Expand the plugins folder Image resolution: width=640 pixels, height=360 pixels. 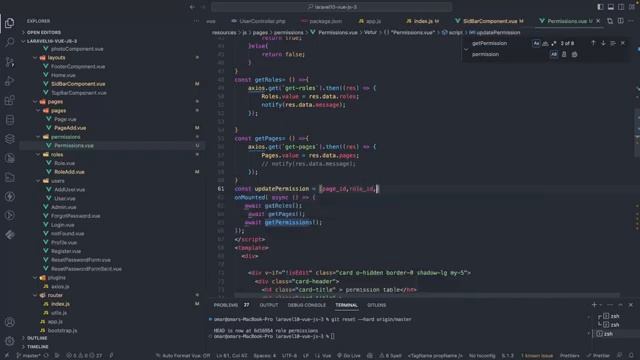(x=57, y=278)
